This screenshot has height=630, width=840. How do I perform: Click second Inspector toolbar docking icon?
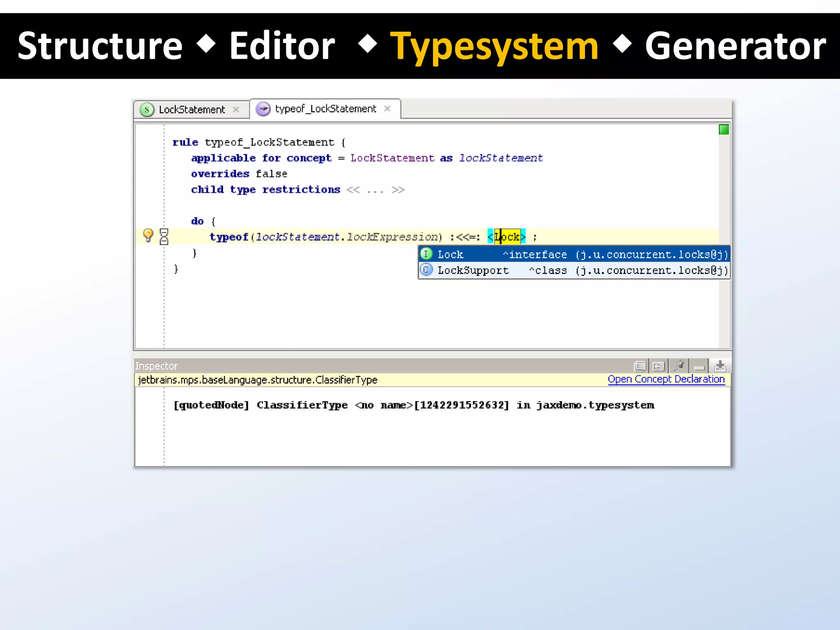coord(659,365)
